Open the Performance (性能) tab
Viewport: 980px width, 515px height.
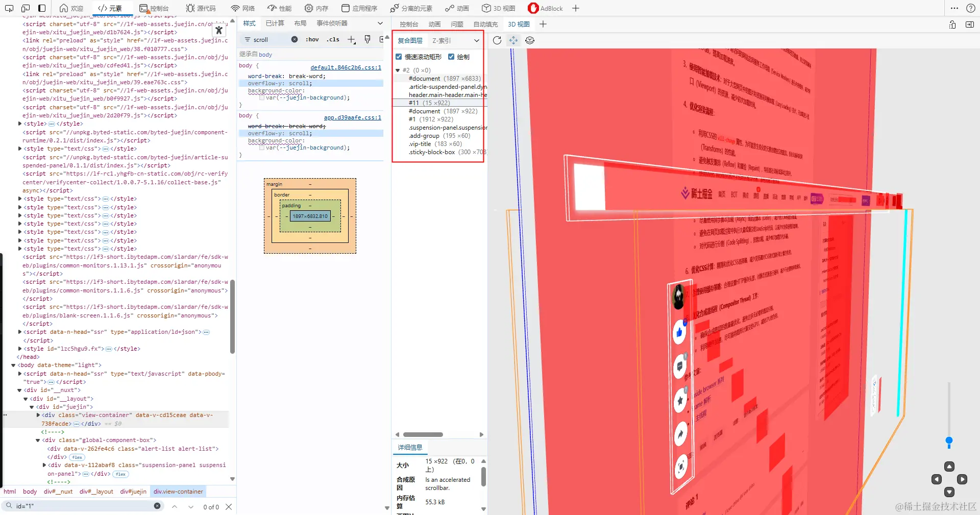click(280, 8)
